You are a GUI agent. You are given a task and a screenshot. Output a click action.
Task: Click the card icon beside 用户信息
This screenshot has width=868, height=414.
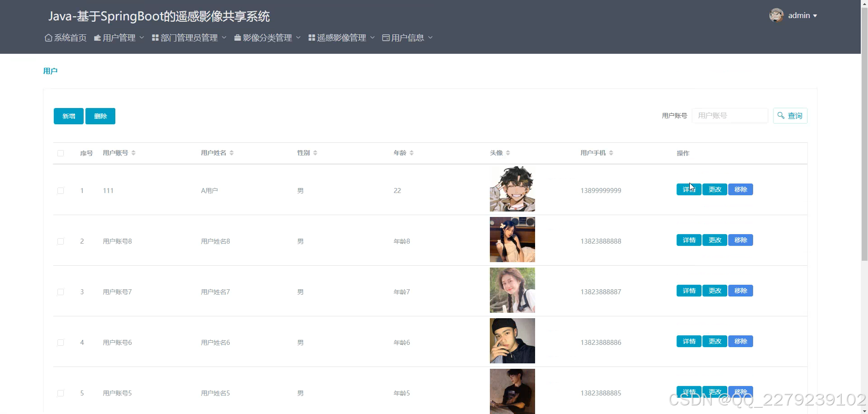pos(385,38)
